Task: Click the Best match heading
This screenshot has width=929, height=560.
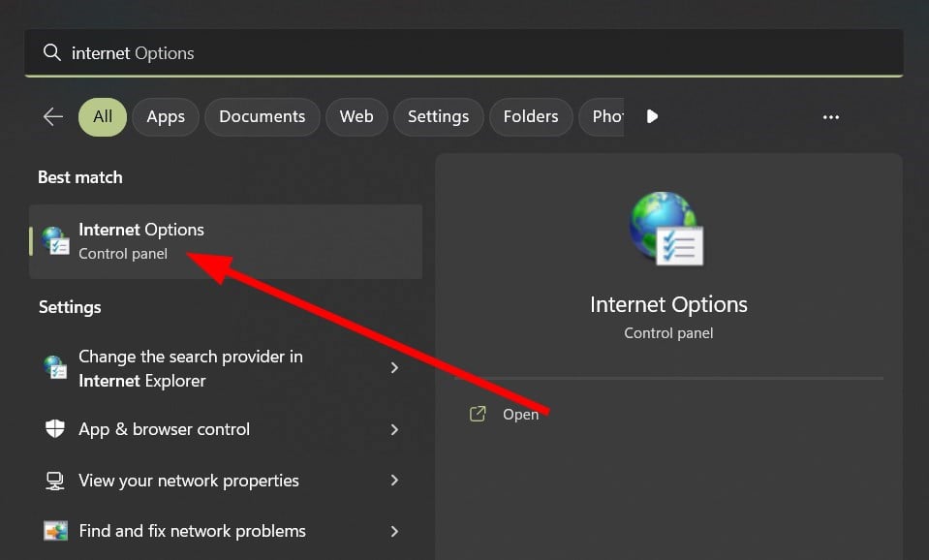Action: click(x=80, y=177)
